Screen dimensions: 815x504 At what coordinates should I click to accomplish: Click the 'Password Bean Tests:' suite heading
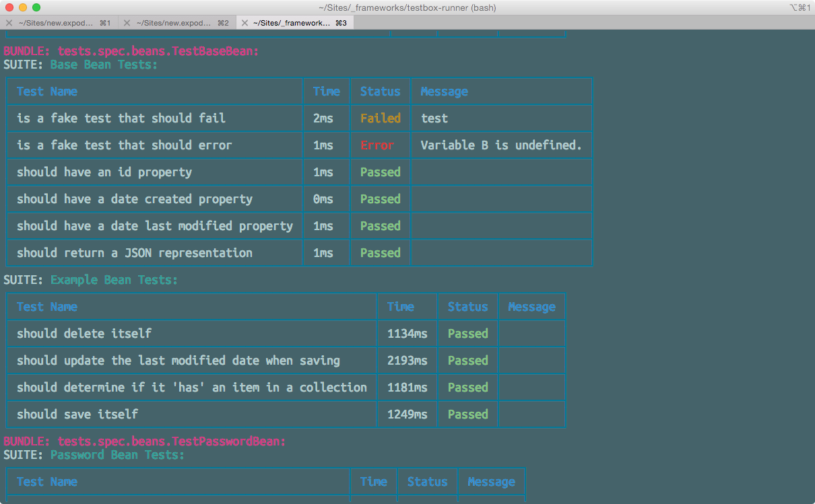point(117,455)
